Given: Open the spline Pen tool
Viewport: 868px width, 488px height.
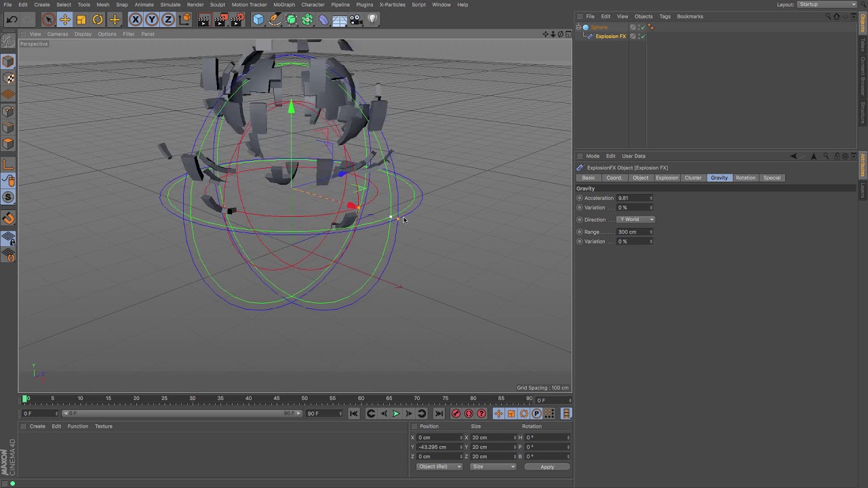Looking at the screenshot, I should [275, 20].
